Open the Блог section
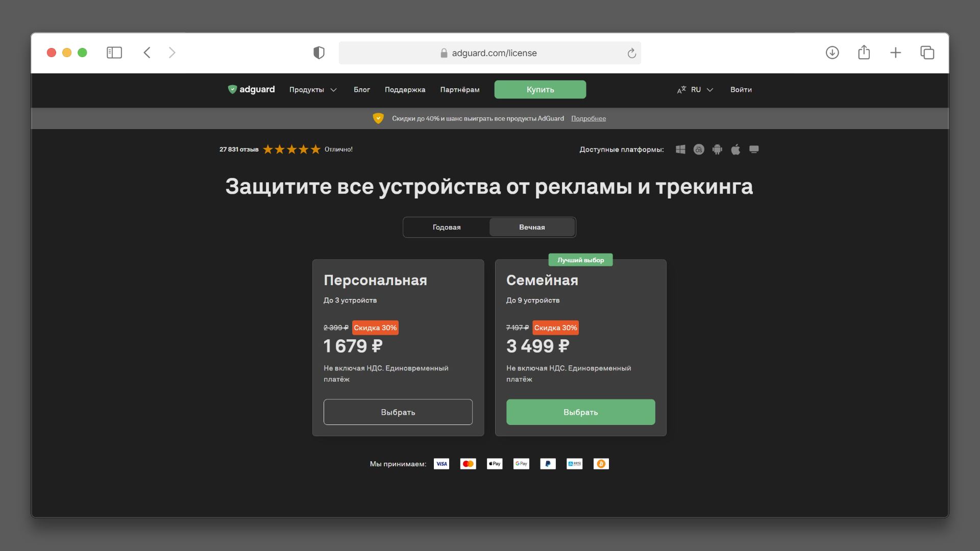The height and width of the screenshot is (551, 980). click(x=362, y=89)
